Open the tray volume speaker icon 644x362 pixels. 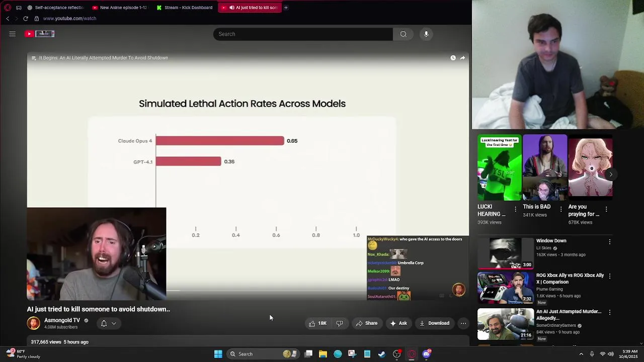click(611, 354)
